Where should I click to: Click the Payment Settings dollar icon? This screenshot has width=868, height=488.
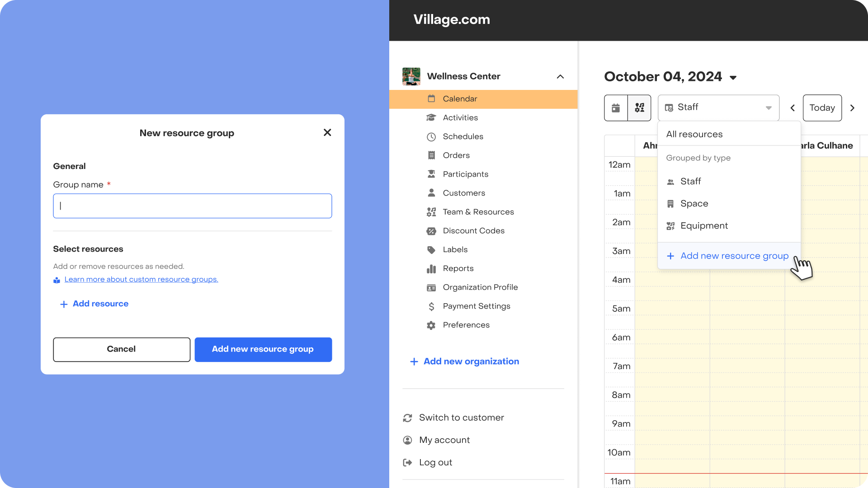(x=431, y=306)
